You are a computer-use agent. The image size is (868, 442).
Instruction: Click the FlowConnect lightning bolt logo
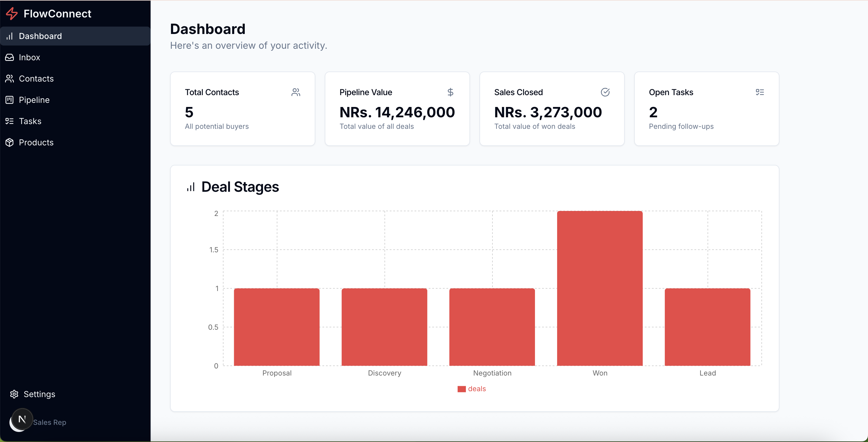(12, 14)
